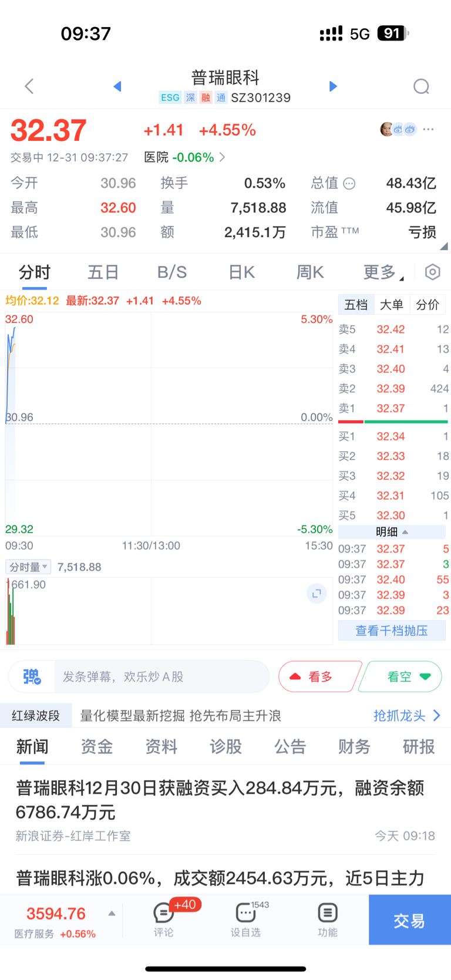This screenshot has width=451, height=980.
Task: Open info icon next to 总值
Action: (x=349, y=184)
